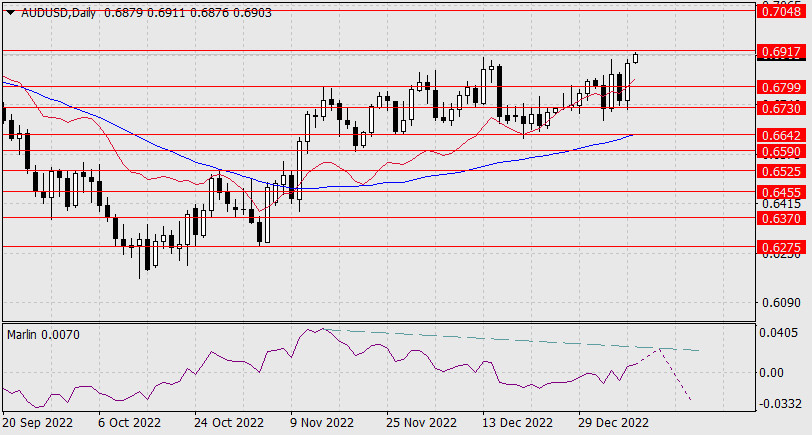Click the 13 Dec 2022 date label
The image size is (812, 435).
click(516, 422)
